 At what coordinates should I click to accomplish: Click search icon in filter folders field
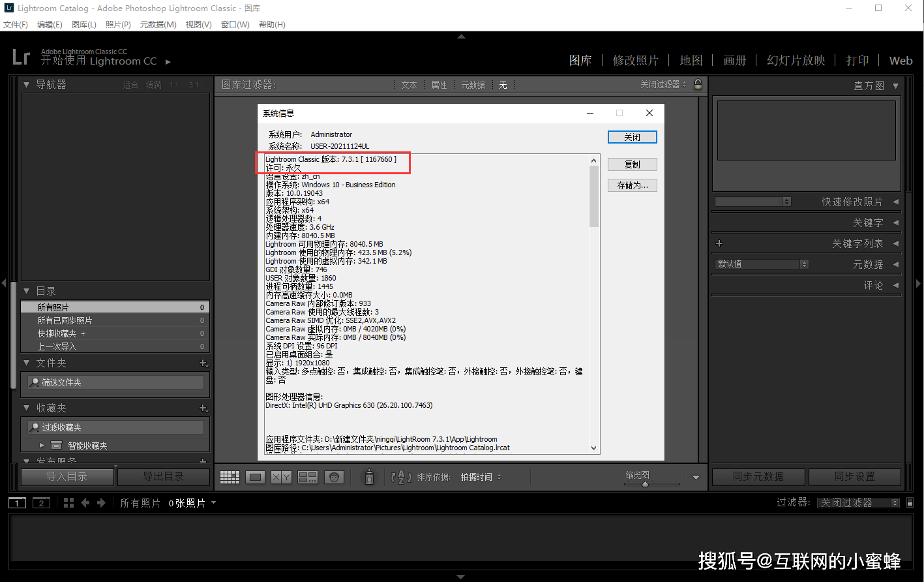pyautogui.click(x=35, y=382)
